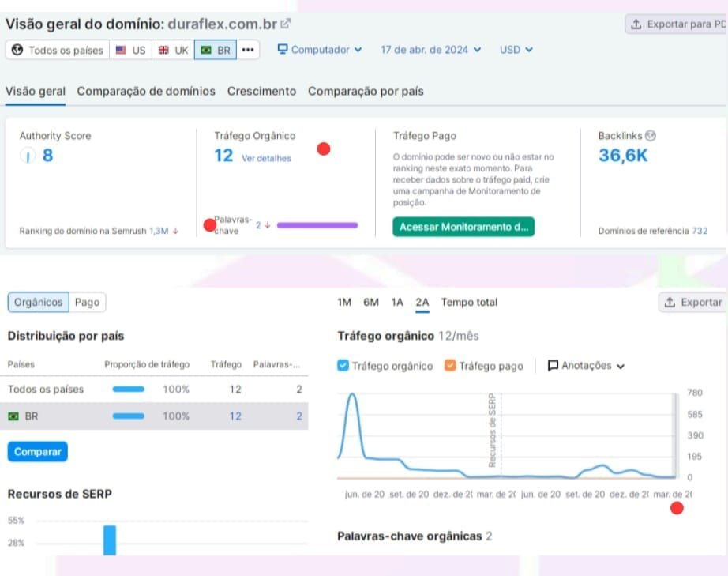
Task: Select the 1A time range
Action: click(397, 303)
